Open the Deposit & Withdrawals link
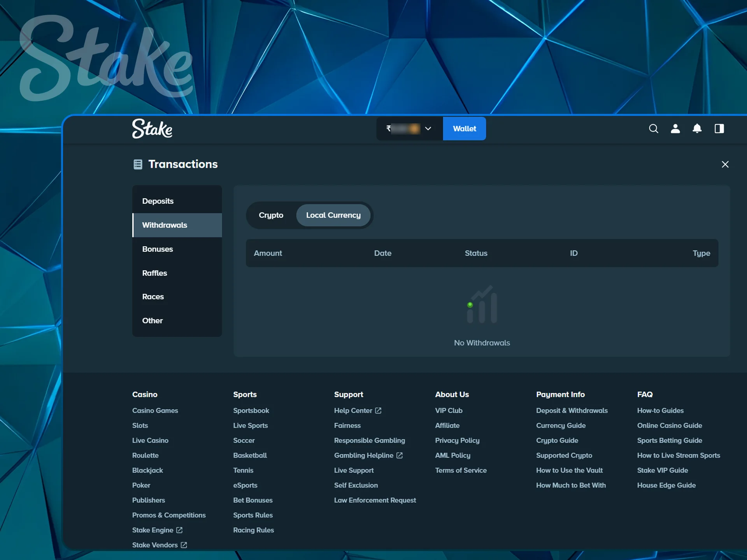The height and width of the screenshot is (560, 747). tap(572, 411)
